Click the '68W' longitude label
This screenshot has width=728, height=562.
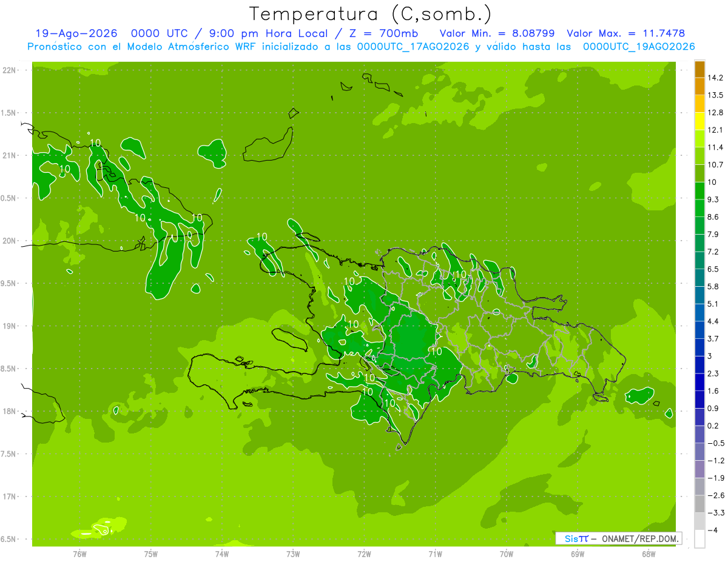(x=649, y=554)
